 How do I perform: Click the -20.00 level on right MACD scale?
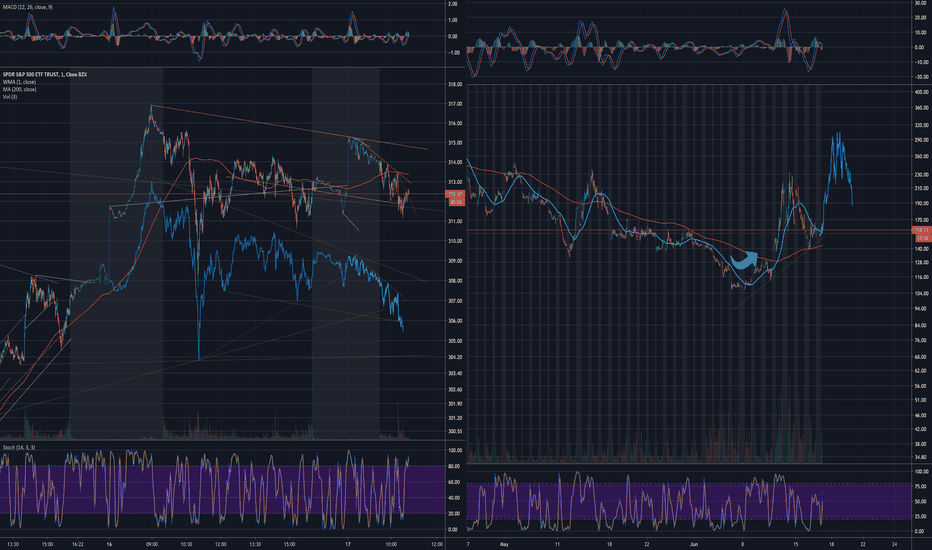921,77
